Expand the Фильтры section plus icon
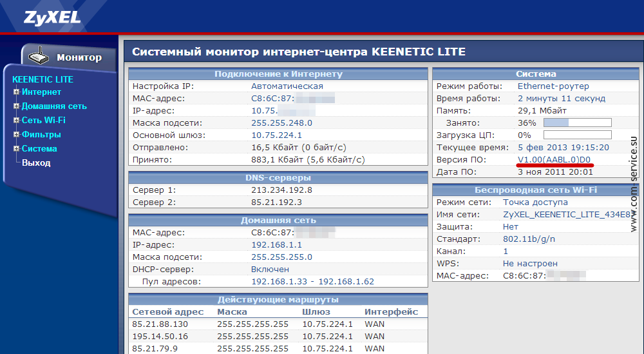The height and width of the screenshot is (354, 644). pyautogui.click(x=16, y=135)
